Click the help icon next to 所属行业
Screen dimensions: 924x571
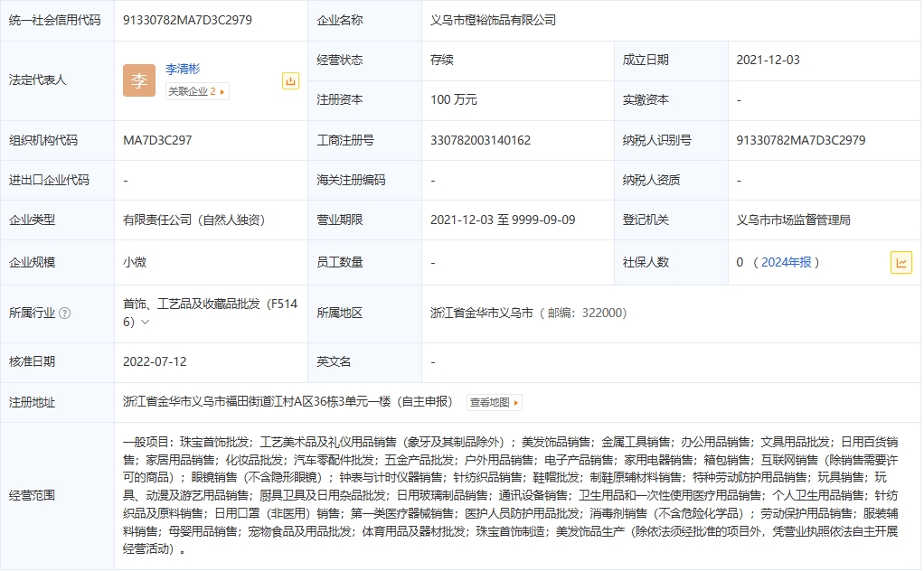click(64, 314)
